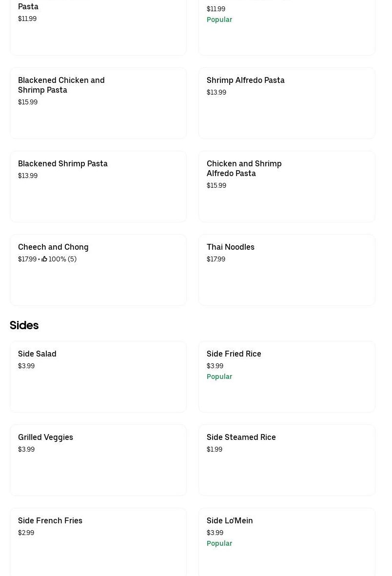This screenshot has height=576, width=392.
Task: Choose Chicken and Shrimp Alfredo Pasta
Action: click(287, 186)
